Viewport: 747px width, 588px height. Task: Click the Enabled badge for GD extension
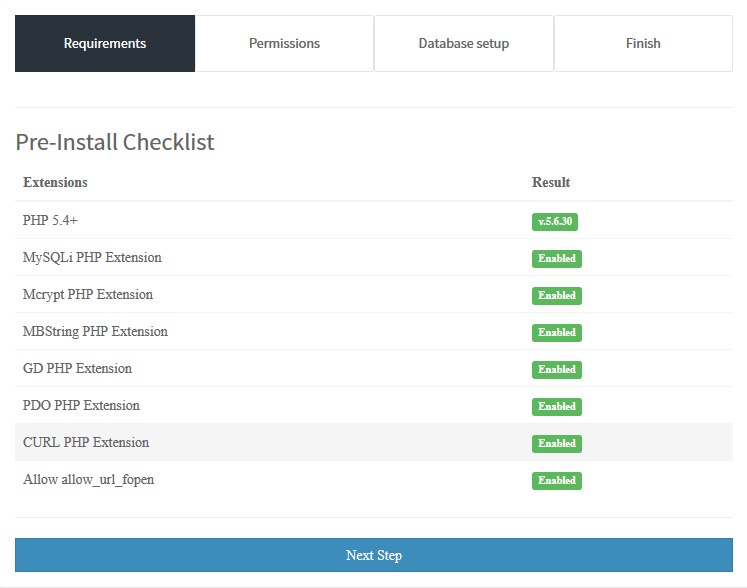(556, 370)
